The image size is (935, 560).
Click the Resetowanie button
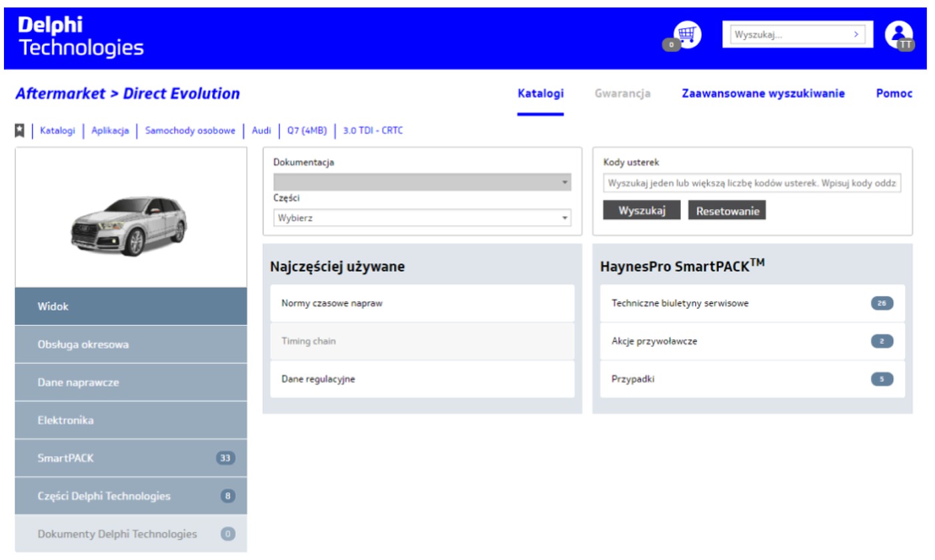coord(727,210)
